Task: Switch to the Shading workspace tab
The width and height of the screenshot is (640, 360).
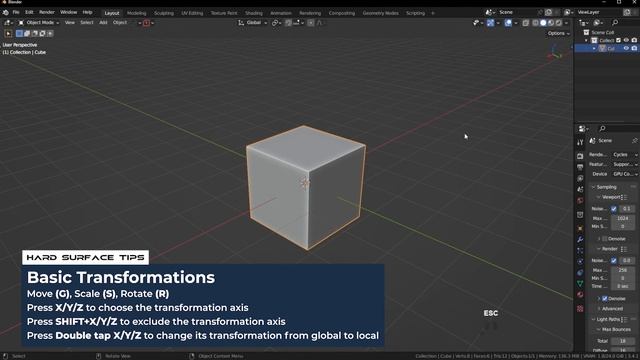Action: click(x=253, y=13)
